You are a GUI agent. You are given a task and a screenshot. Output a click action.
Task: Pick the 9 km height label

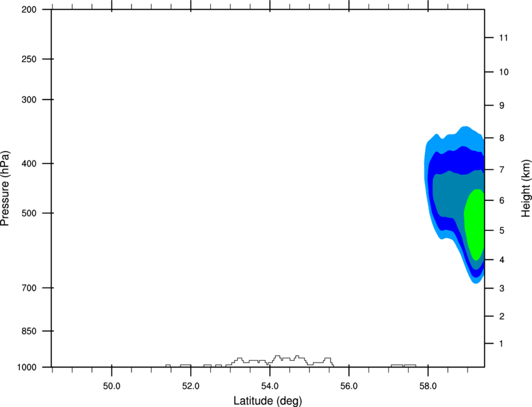pyautogui.click(x=502, y=106)
